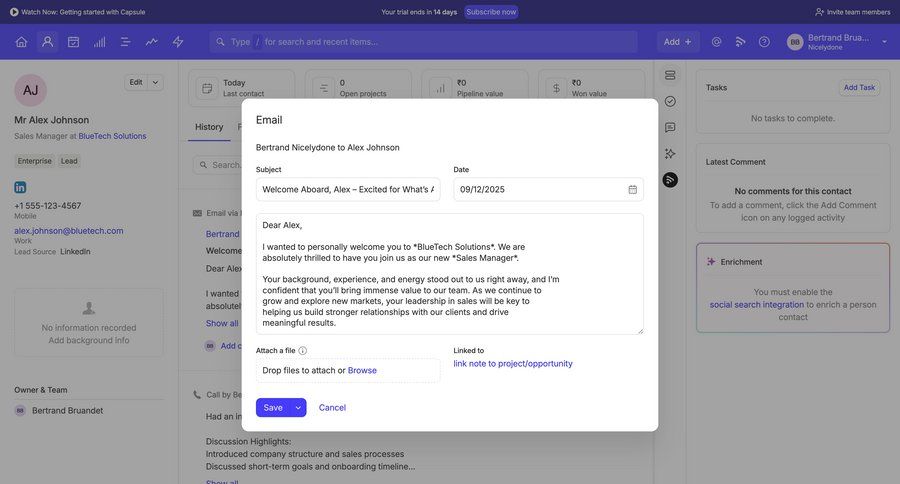The height and width of the screenshot is (484, 900).
Task: Open the calendar picker in Date field
Action: pyautogui.click(x=632, y=189)
